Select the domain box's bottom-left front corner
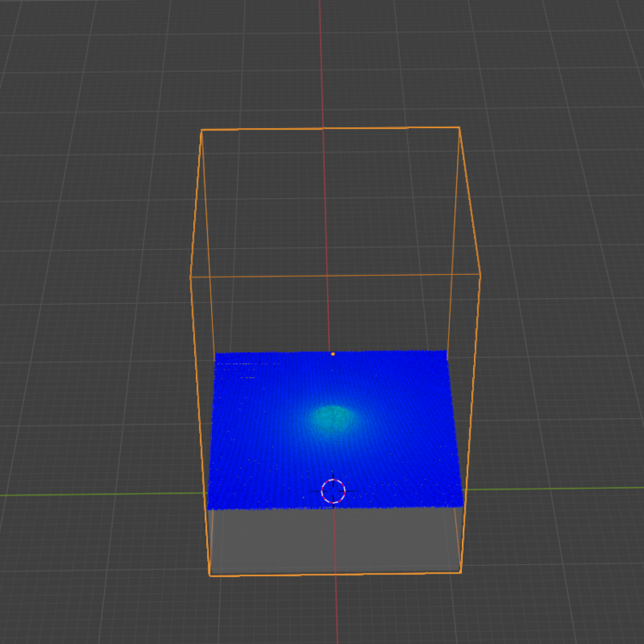644x644 pixels. point(210,574)
